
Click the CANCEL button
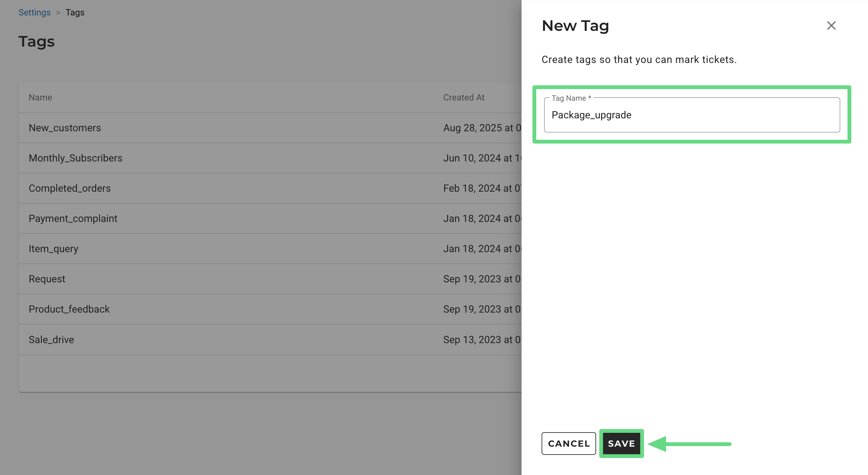click(x=568, y=443)
